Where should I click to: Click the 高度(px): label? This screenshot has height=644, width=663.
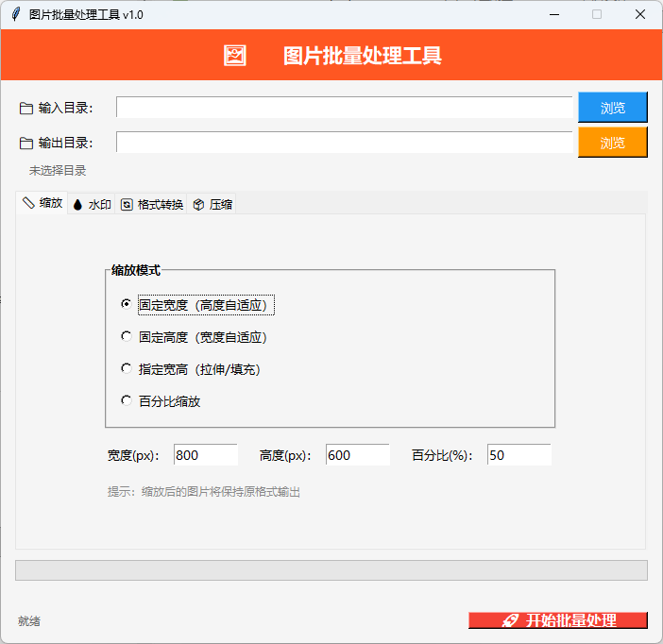point(285,455)
